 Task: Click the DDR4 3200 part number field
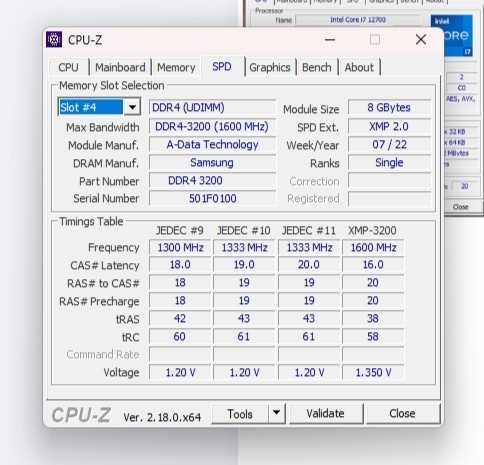(x=212, y=181)
